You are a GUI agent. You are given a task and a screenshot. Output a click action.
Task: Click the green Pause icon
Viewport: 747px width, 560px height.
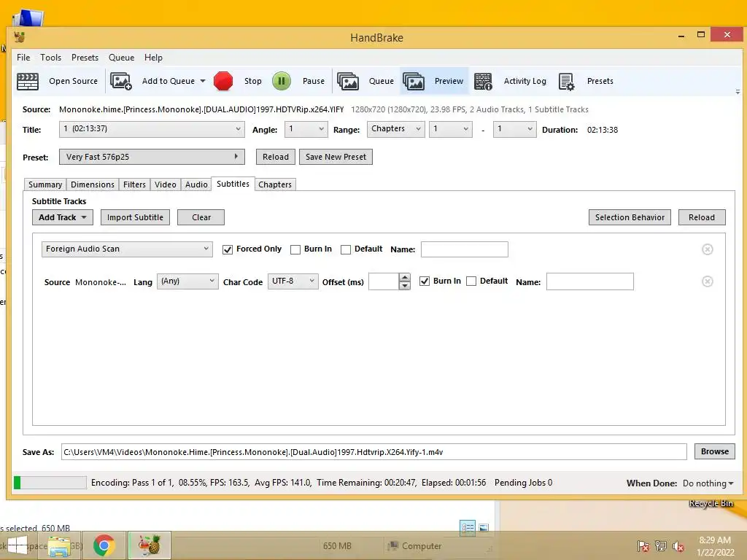point(282,81)
